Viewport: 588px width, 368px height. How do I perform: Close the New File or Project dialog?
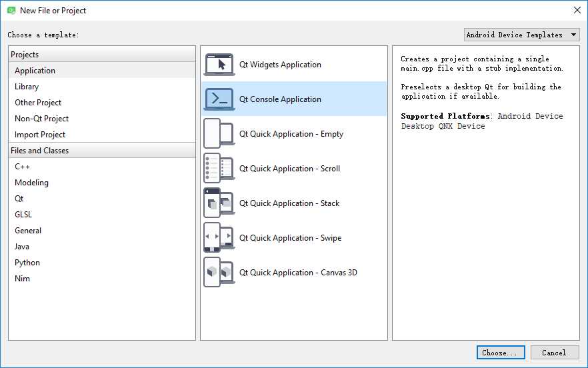577,11
